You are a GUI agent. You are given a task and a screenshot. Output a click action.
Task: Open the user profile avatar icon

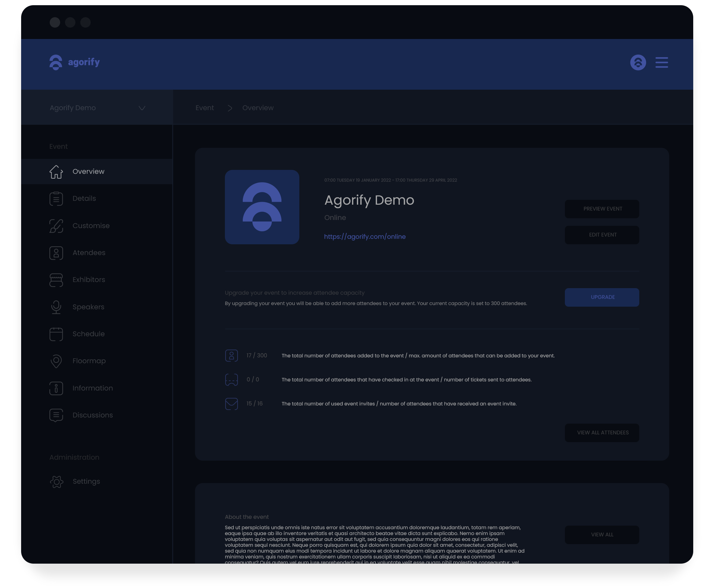click(x=638, y=62)
